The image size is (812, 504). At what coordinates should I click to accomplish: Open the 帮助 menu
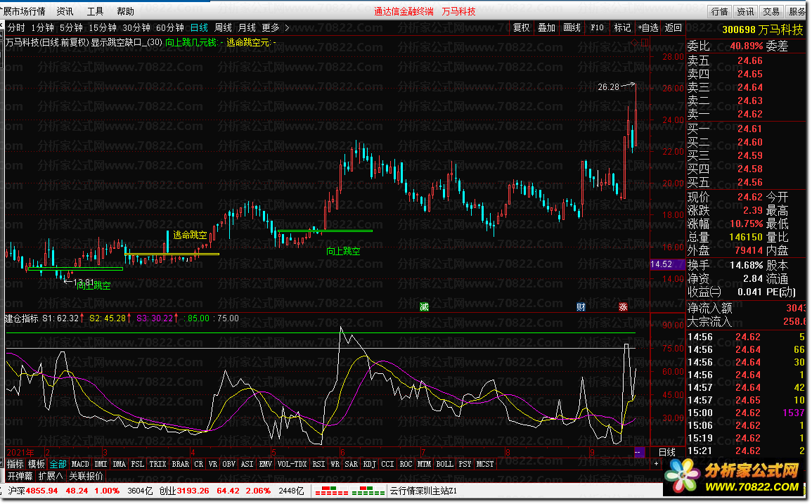pos(125,11)
